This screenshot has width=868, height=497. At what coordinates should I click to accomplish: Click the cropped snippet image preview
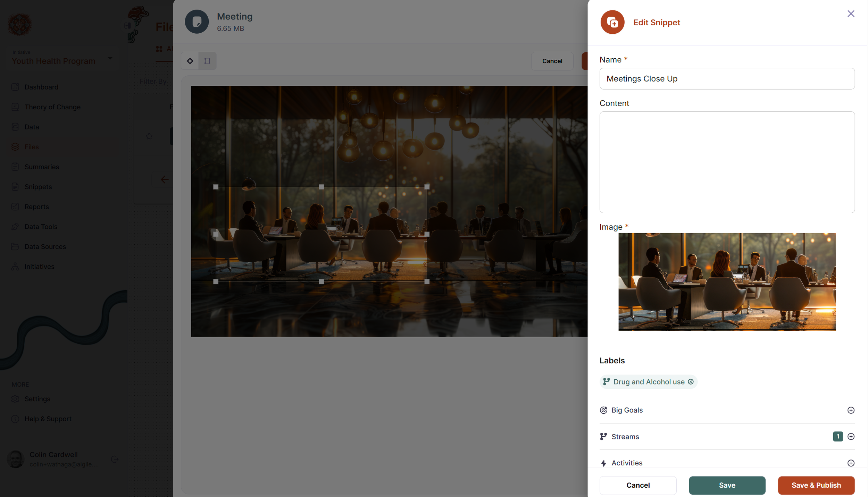(x=727, y=282)
